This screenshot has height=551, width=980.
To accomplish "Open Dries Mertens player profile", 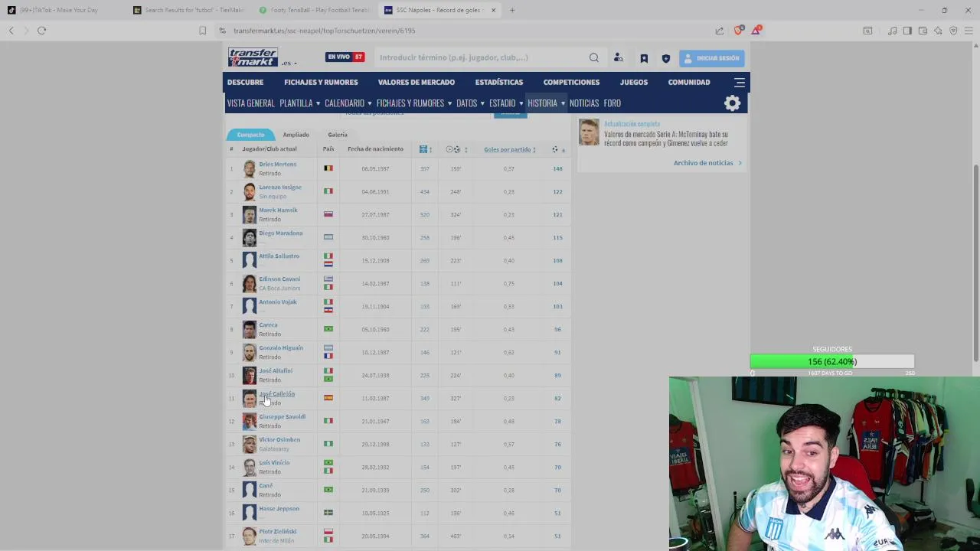I will coord(277,165).
